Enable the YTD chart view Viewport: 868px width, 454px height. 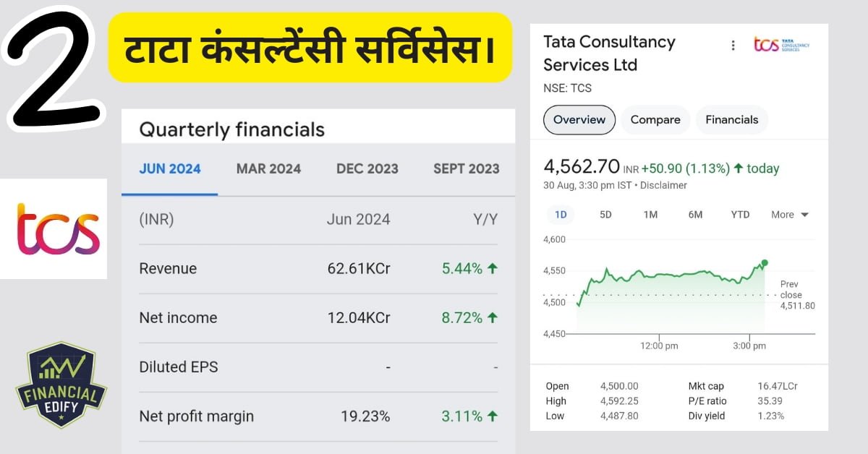(x=739, y=215)
